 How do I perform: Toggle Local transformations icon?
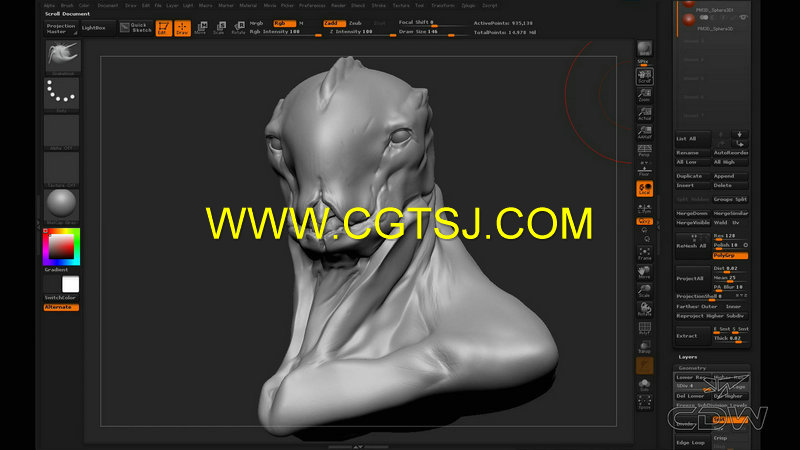(644, 189)
